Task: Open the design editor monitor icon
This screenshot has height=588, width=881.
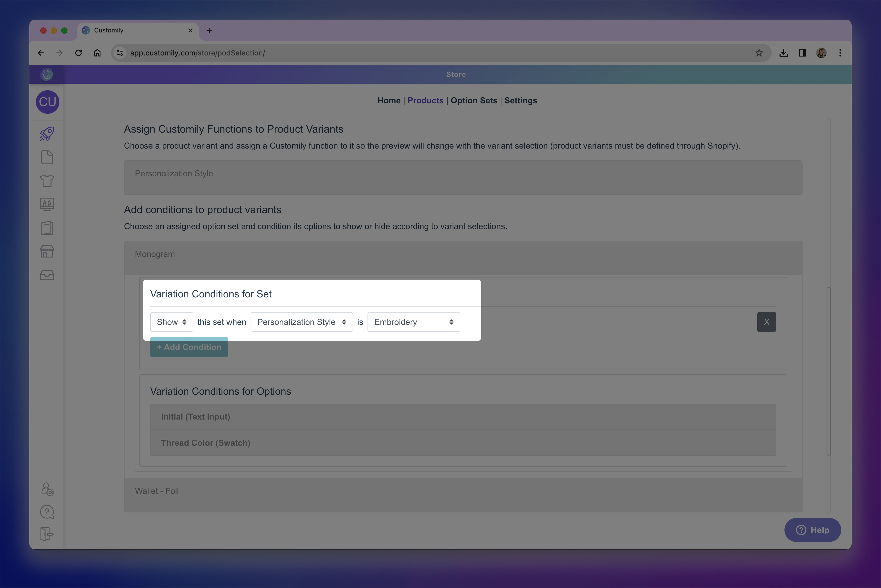Action: tap(47, 204)
